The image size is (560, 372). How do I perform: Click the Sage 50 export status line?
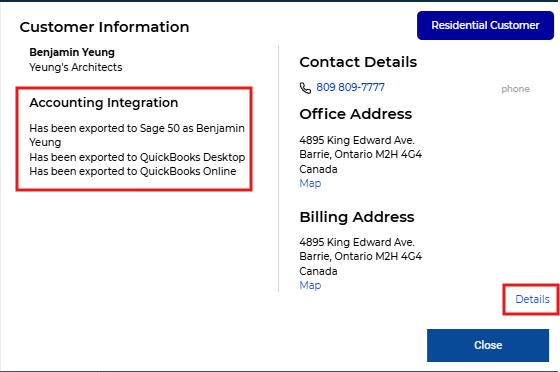[137, 135]
